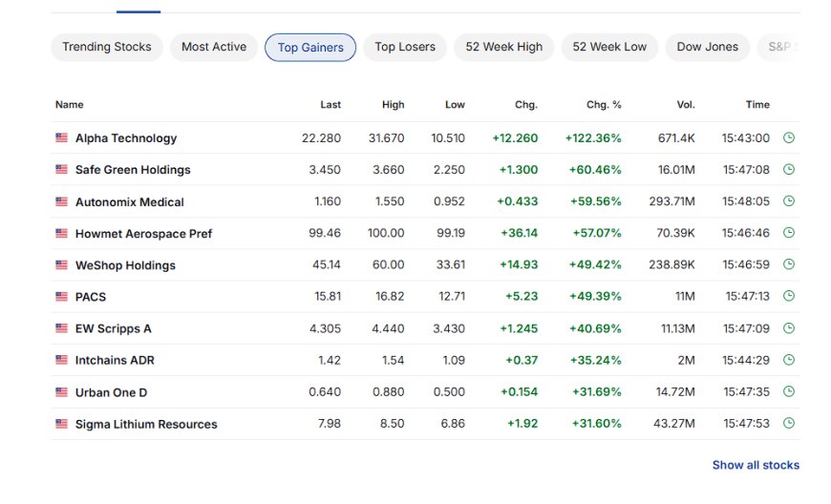Click the 4.440 high value
831x504 pixels.
tap(388, 328)
